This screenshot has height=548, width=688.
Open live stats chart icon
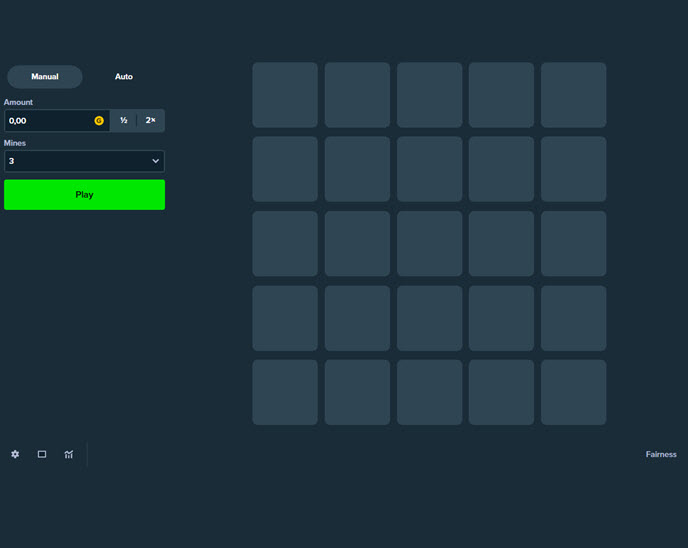pyautogui.click(x=69, y=454)
